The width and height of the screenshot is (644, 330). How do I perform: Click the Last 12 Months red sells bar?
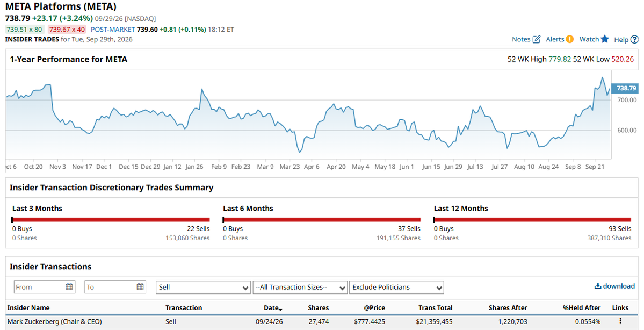532,219
